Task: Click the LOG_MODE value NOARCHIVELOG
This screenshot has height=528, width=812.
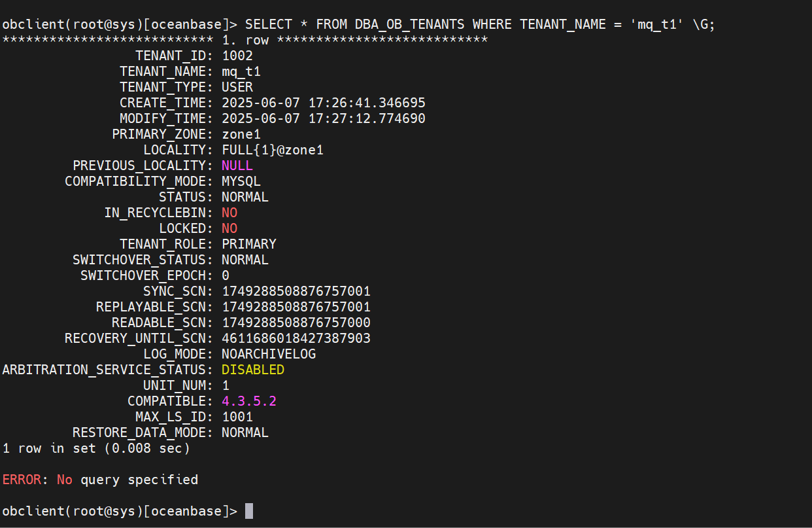Action: (269, 354)
